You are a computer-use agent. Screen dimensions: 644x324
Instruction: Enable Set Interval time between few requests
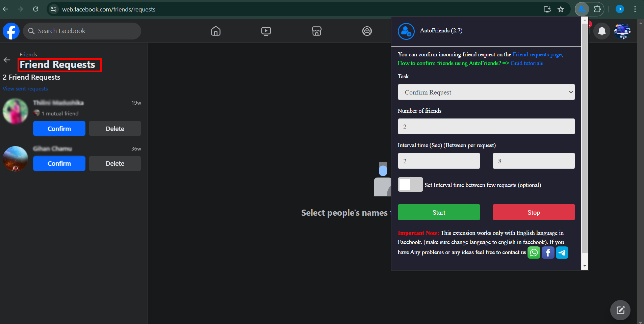point(411,185)
